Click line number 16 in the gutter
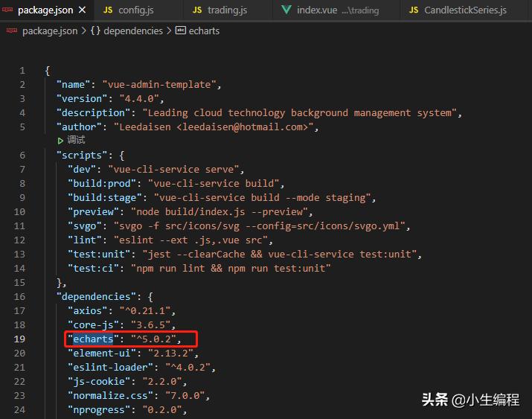532x419 pixels. point(19,296)
